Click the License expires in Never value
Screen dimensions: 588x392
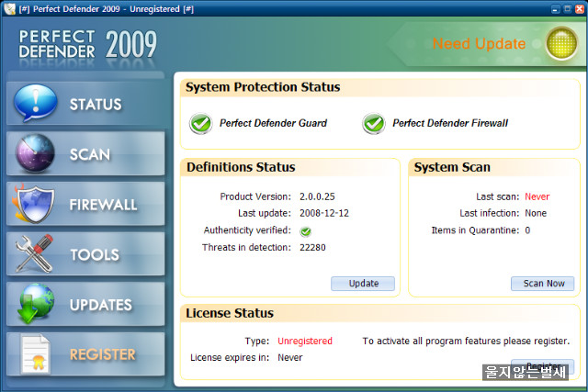click(290, 357)
